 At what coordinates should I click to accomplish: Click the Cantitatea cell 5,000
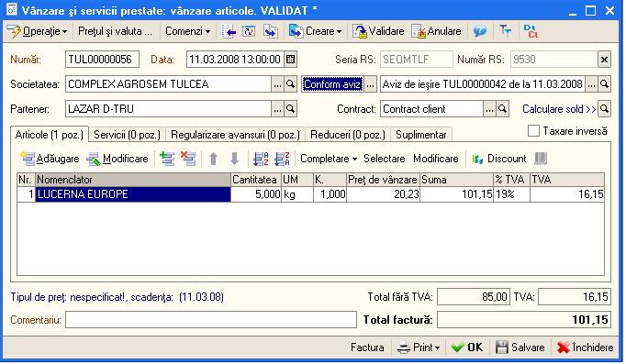(256, 194)
